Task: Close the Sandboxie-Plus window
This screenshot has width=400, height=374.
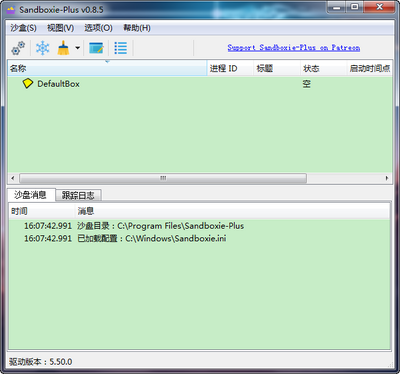Action: coord(379,7)
